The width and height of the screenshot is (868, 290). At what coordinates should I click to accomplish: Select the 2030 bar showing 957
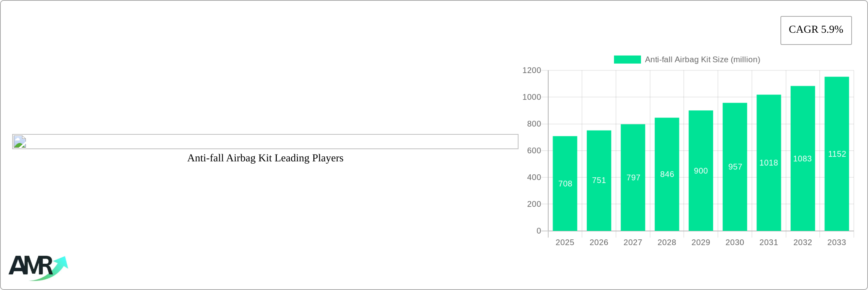[735, 167]
